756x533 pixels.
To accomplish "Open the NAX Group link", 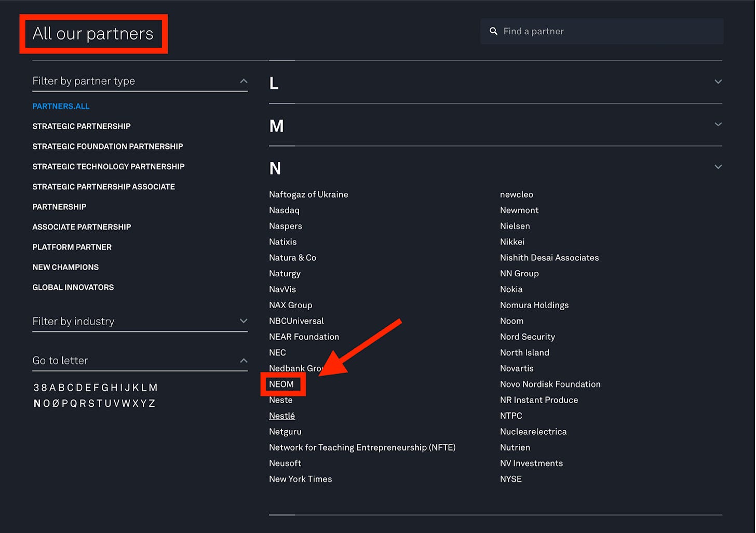I will (291, 305).
